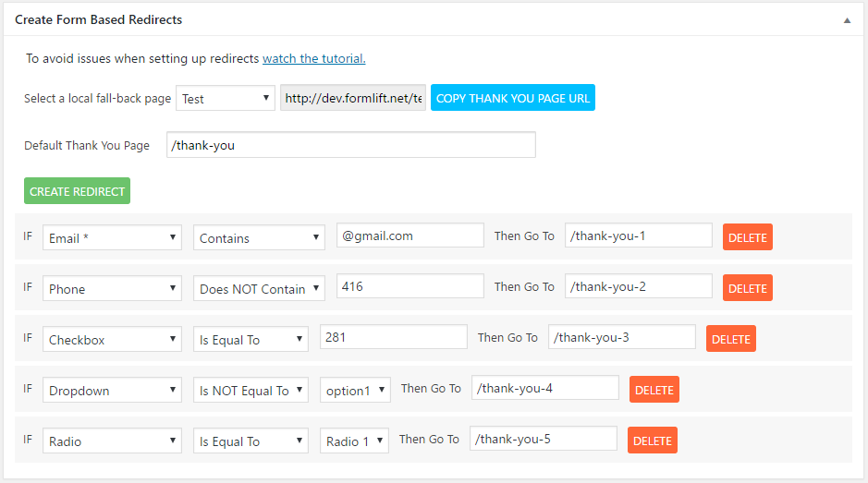The height and width of the screenshot is (483, 868).
Task: Open the Is NOT Equal To dropdown
Action: coord(251,390)
